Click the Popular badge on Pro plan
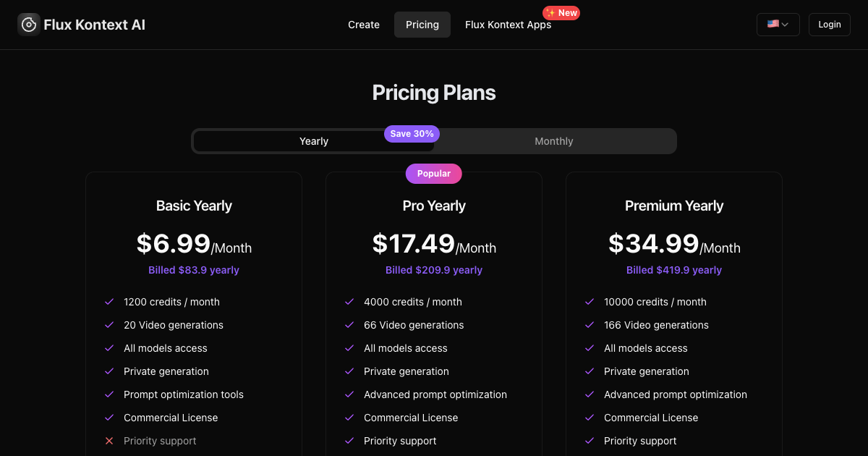 click(x=434, y=174)
